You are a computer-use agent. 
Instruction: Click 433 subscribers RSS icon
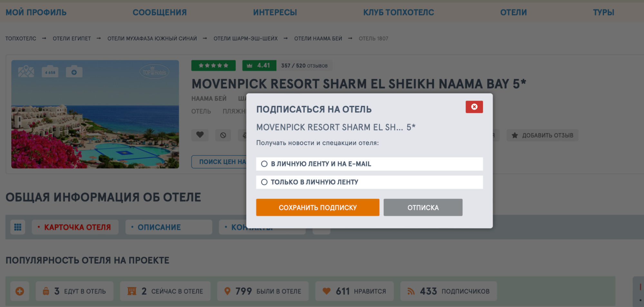[411, 291]
